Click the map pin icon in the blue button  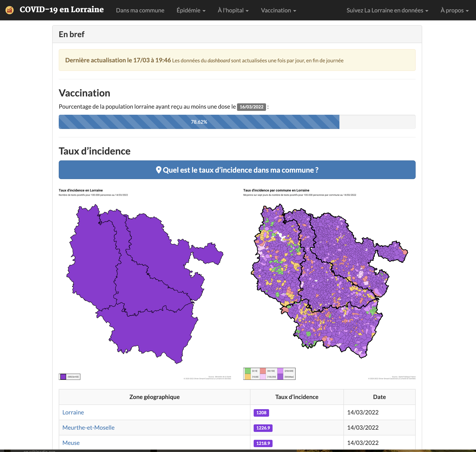[158, 170]
